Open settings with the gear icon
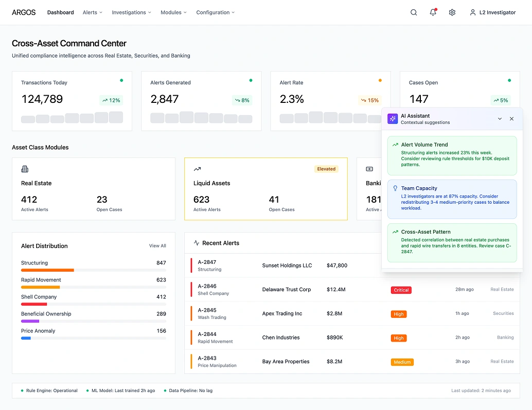 tap(452, 12)
